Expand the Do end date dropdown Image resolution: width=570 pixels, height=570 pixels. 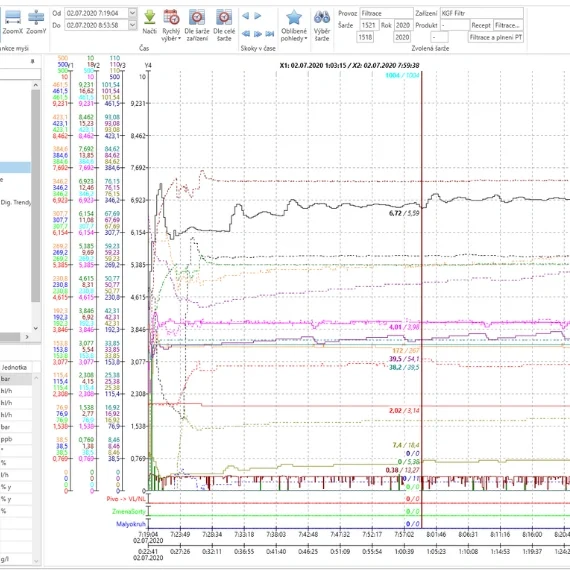[133, 25]
